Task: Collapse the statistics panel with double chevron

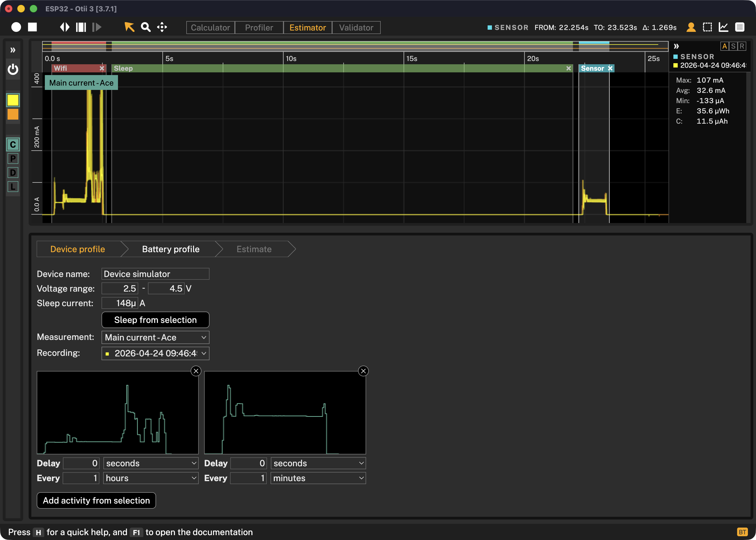Action: (x=676, y=46)
